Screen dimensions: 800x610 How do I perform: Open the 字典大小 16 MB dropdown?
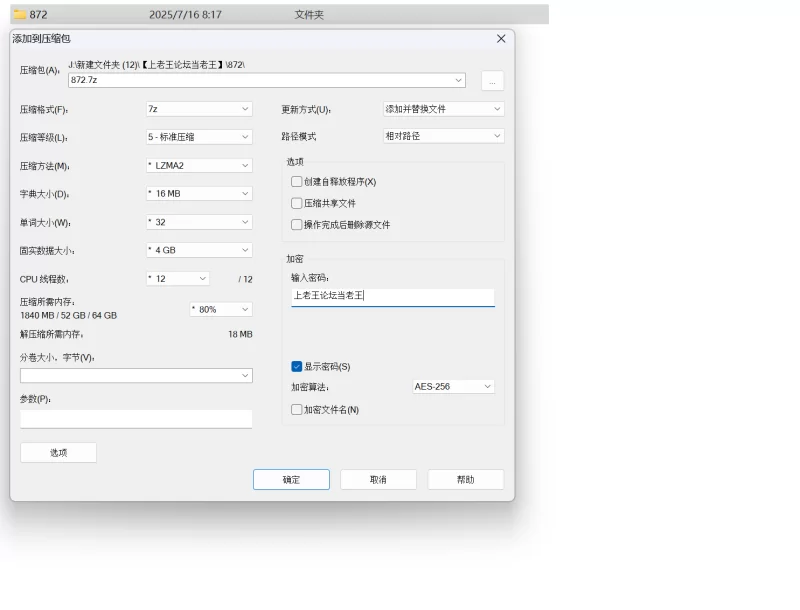click(x=199, y=193)
